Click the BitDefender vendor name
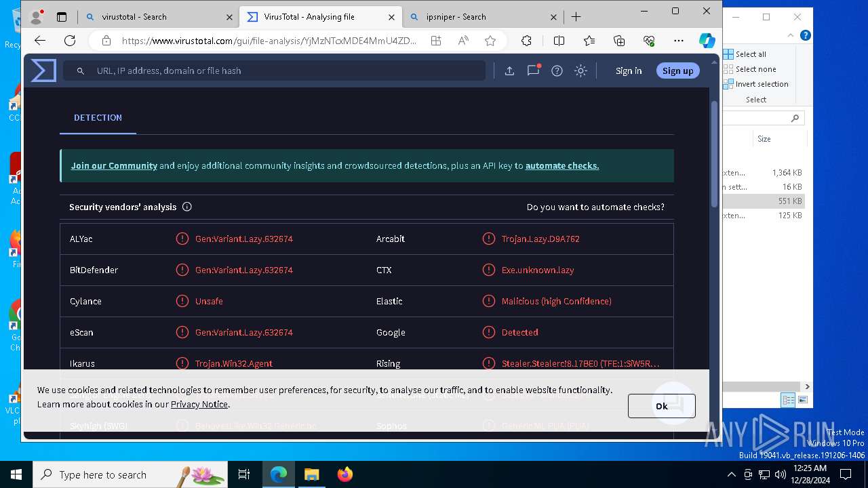 click(94, 270)
